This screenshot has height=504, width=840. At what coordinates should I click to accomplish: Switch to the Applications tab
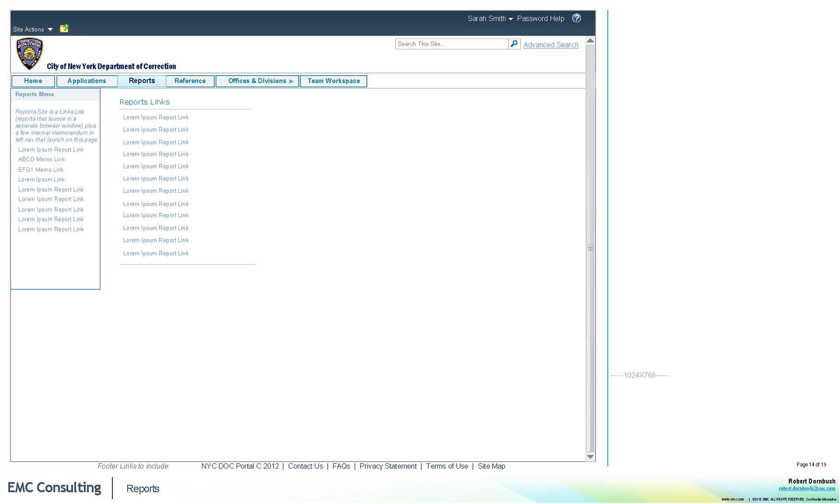coord(87,81)
